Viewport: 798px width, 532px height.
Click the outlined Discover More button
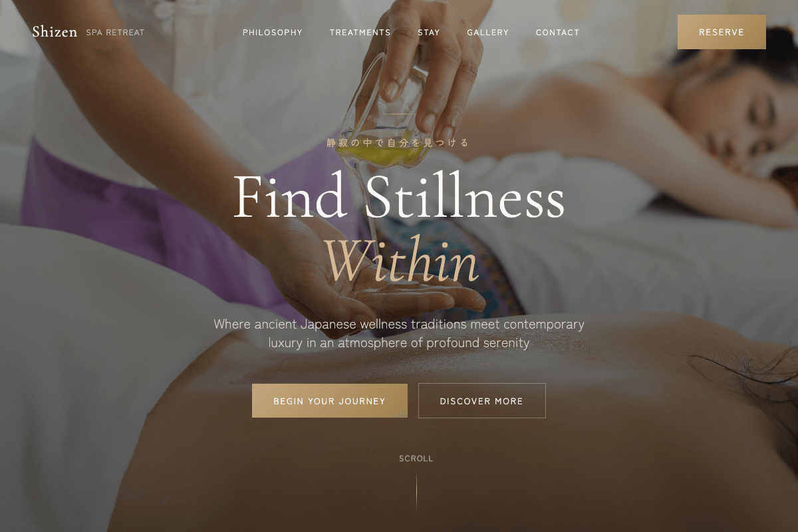(x=481, y=401)
